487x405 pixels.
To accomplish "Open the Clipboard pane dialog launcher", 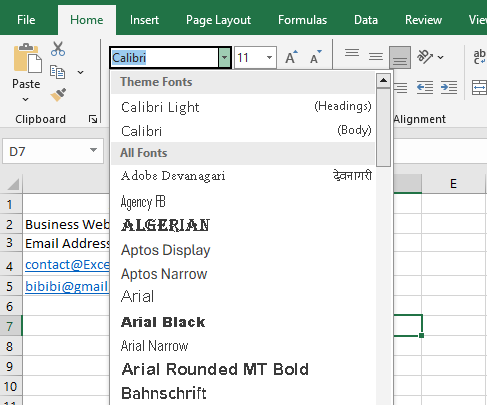I will point(93,119).
